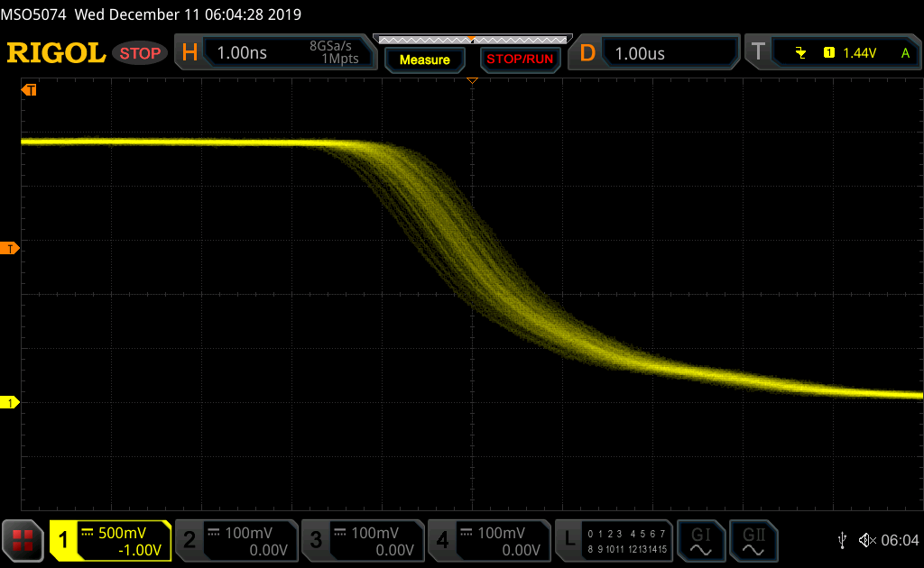Toggle channel 4 on

pos(442,540)
